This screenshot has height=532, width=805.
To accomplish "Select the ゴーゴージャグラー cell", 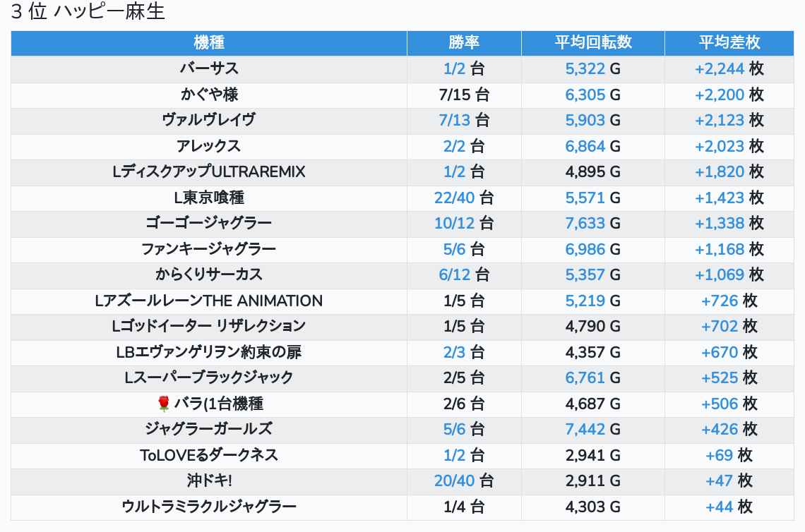I will click(209, 223).
